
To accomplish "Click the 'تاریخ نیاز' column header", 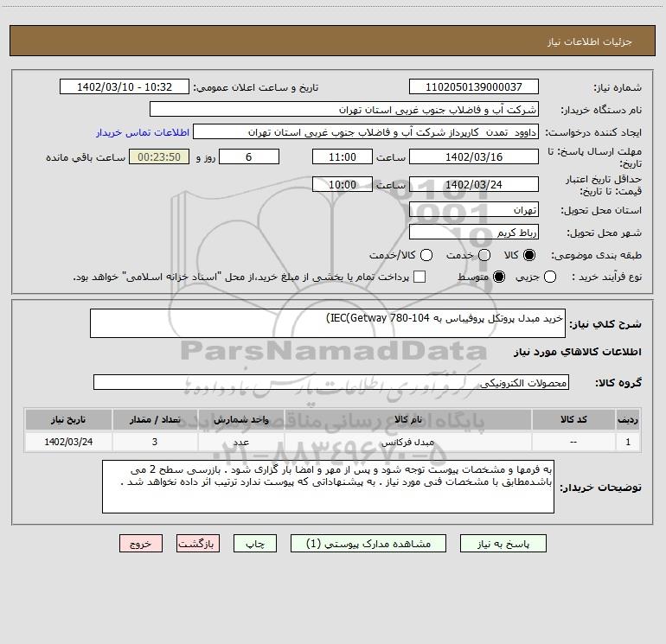I will (68, 419).
